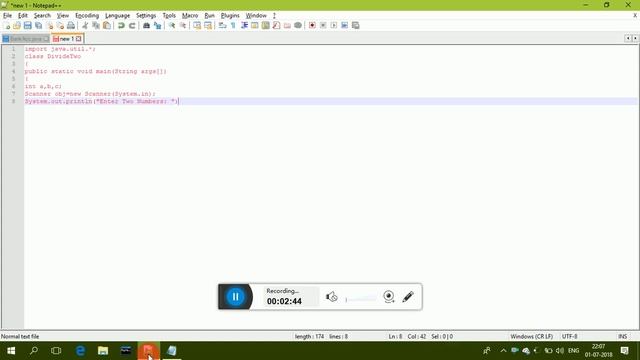Viewport: 640px width, 360px height.
Task: Click line number 7 in the margin
Action: tap(13, 94)
